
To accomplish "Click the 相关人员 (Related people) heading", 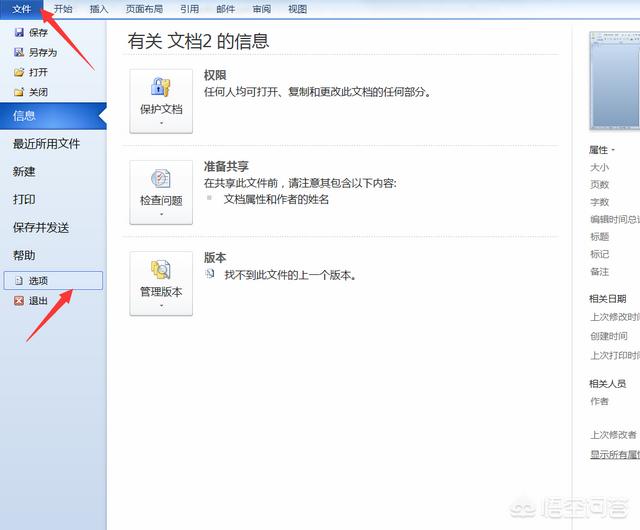I will [x=607, y=384].
